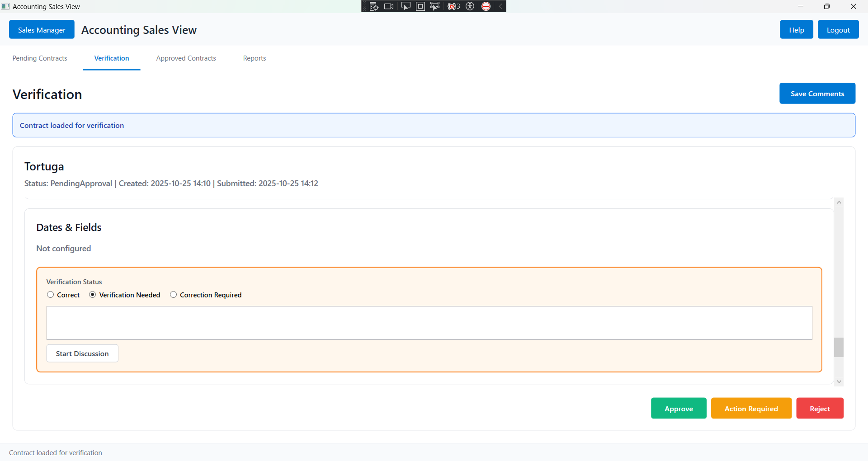Focus the verification comment text box
868x461 pixels.
point(429,323)
